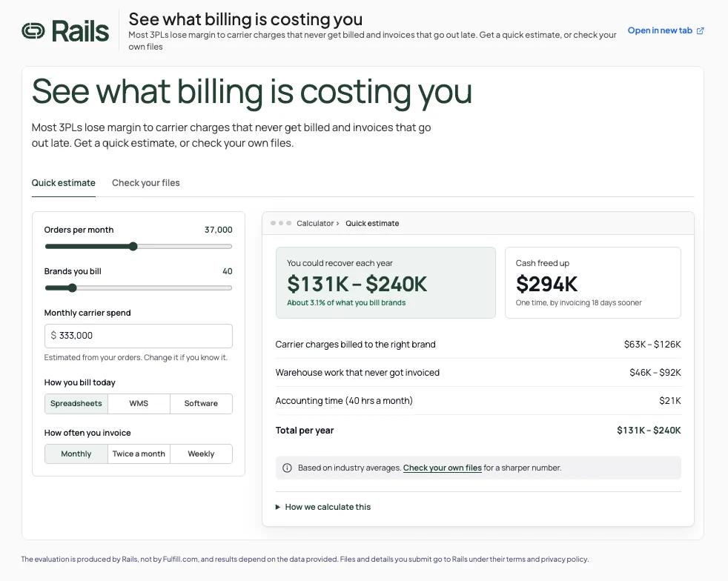Click One time, by invoicing 18 days sooner

pyautogui.click(x=578, y=302)
